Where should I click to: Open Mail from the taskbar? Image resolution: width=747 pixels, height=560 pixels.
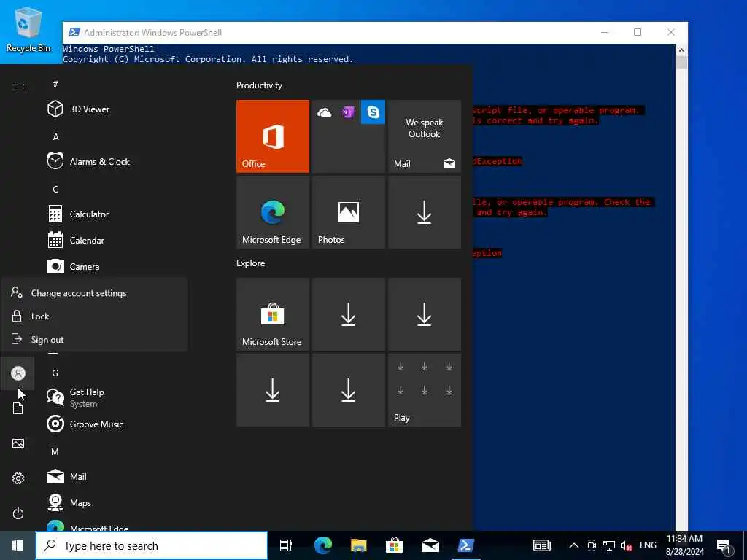tap(430, 545)
